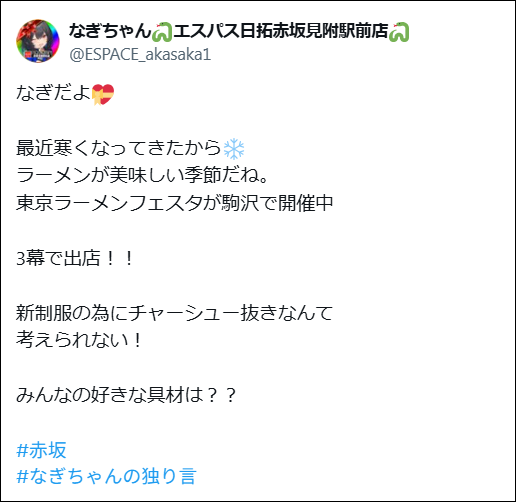Click the なぎちゃん name text in header
This screenshot has height=502, width=516.
click(110, 31)
